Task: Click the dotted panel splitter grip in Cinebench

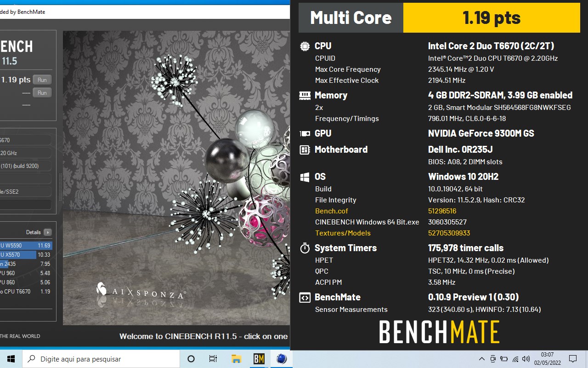Action: 60,187
